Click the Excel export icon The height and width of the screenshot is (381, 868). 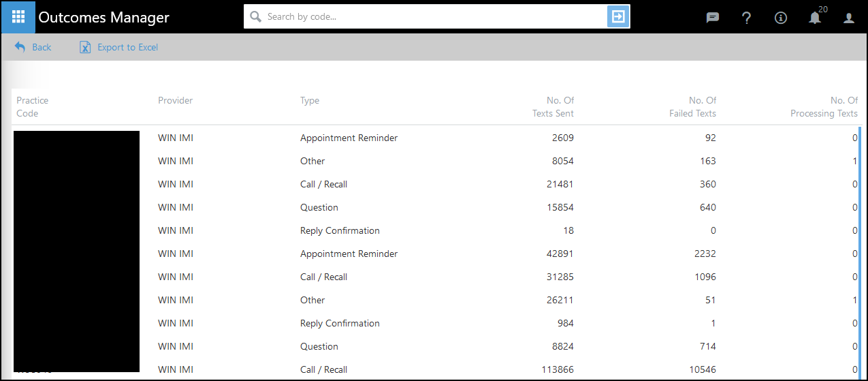(x=85, y=47)
